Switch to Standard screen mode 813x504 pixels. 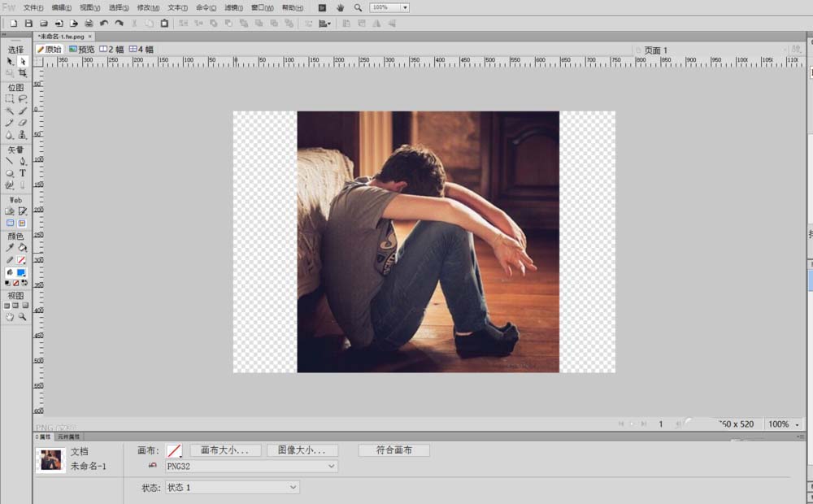(x=7, y=306)
